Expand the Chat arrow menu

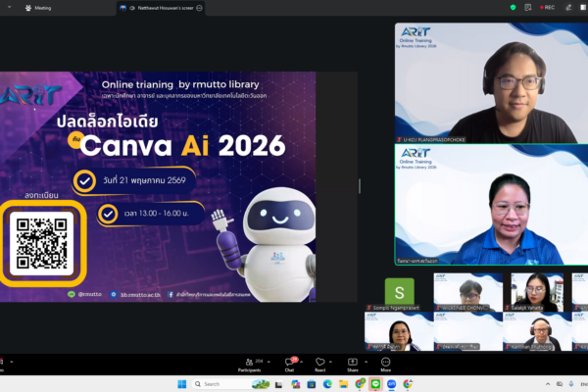coord(302,362)
